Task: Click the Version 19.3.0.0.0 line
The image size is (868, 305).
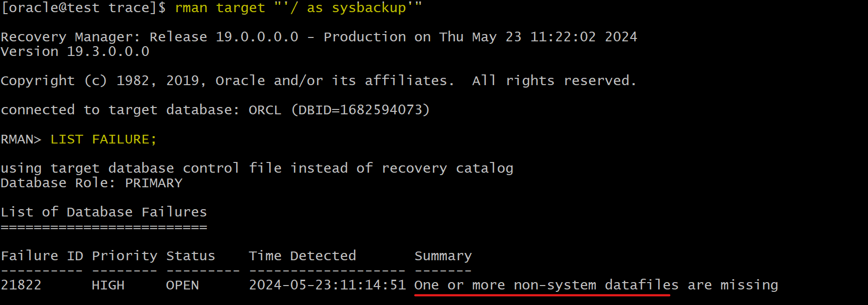Action: click(75, 52)
